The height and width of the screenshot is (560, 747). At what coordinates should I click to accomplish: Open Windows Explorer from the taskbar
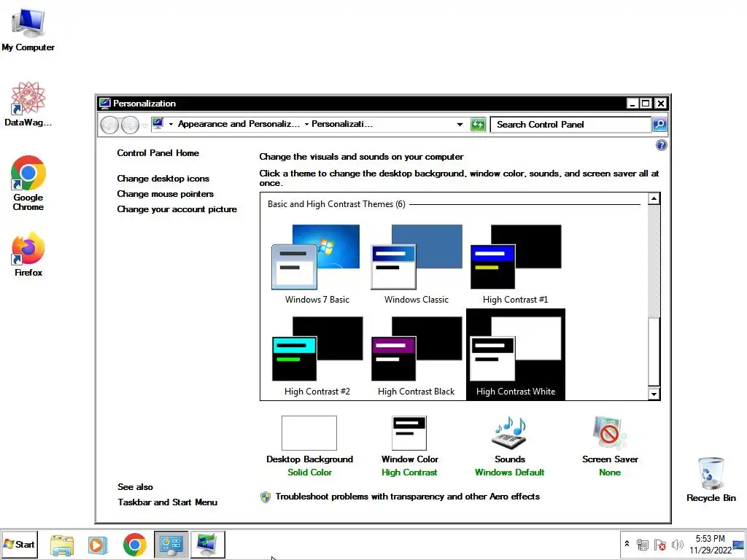(x=62, y=545)
